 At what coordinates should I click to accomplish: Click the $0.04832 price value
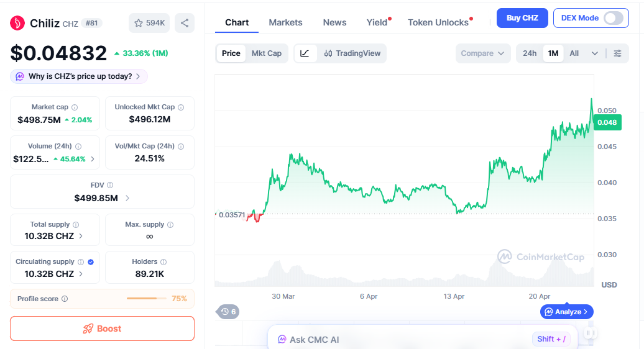pos(58,53)
